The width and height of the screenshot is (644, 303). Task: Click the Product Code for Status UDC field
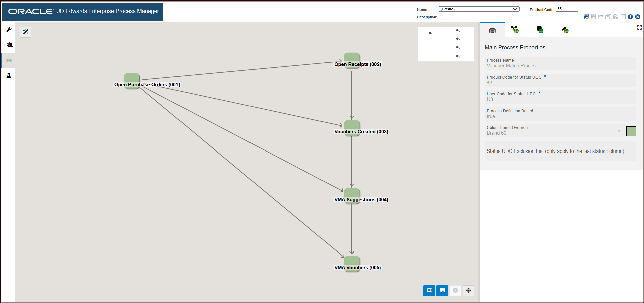[x=560, y=80]
